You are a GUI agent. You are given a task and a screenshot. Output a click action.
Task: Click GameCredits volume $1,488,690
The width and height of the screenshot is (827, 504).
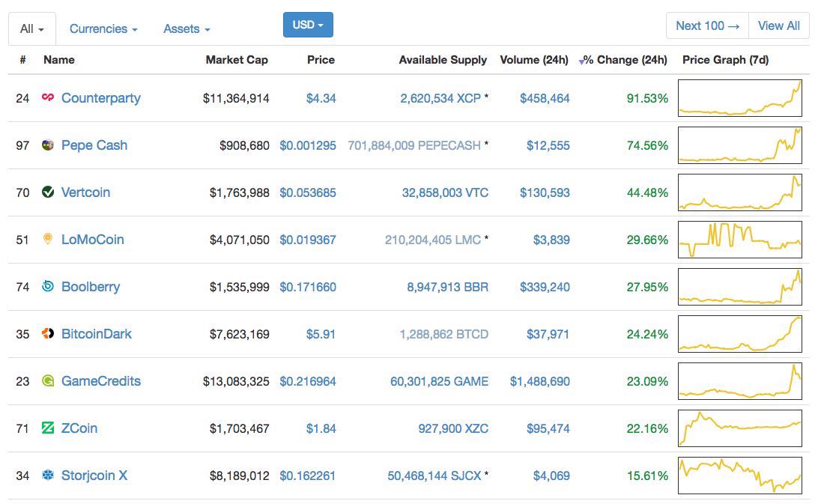click(x=539, y=382)
